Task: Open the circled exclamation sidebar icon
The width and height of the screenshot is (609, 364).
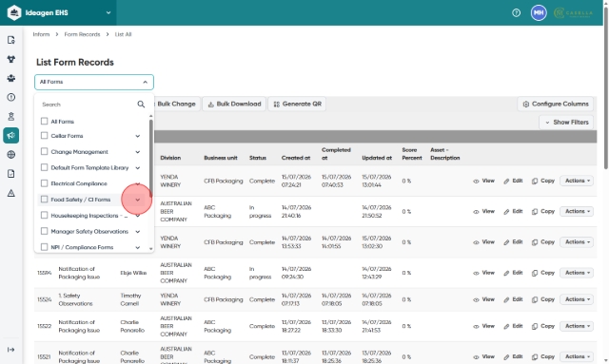Action: click(x=10, y=97)
